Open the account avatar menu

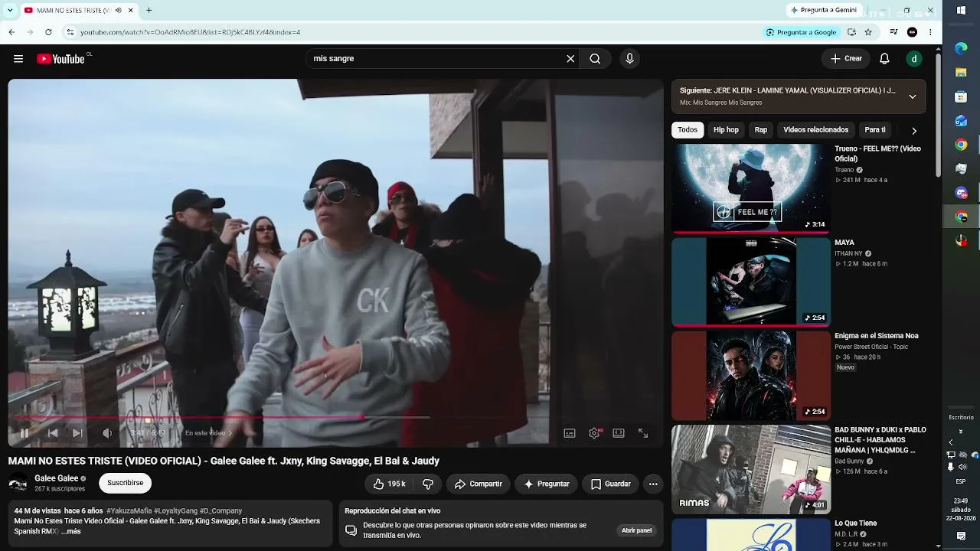click(x=913, y=59)
